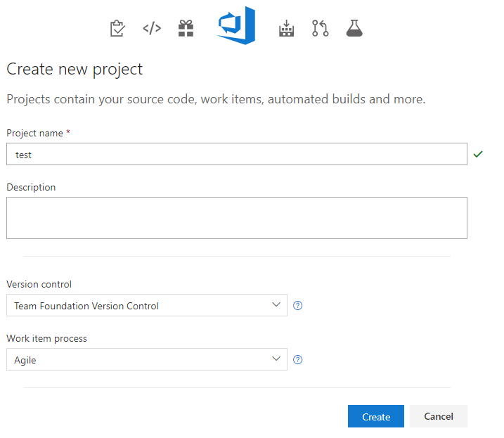This screenshot has height=438, width=504.
Task: Click the chevron arrow in Agile box
Action: pos(276,359)
